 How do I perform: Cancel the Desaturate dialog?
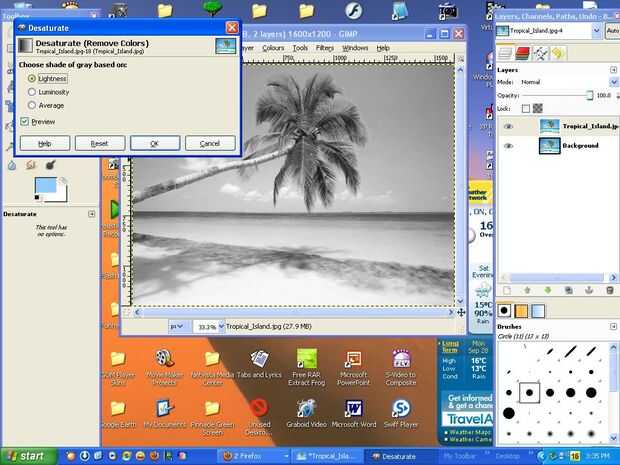(210, 143)
